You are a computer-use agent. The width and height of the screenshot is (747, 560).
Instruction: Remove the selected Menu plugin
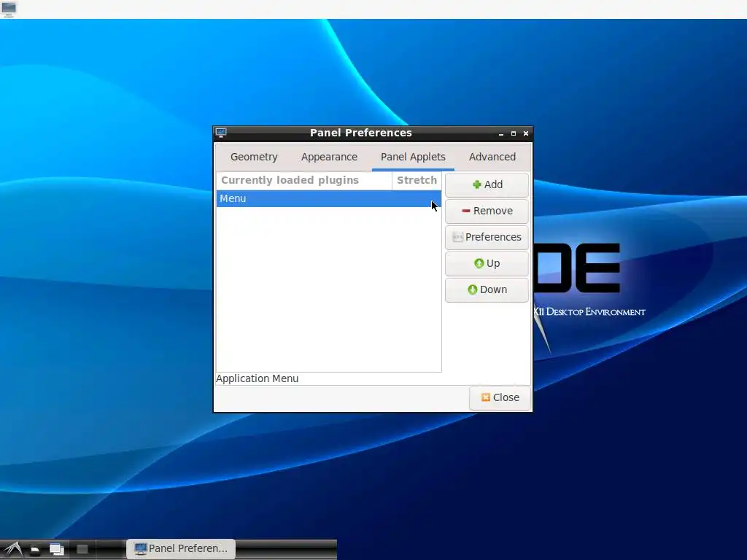tap(487, 211)
